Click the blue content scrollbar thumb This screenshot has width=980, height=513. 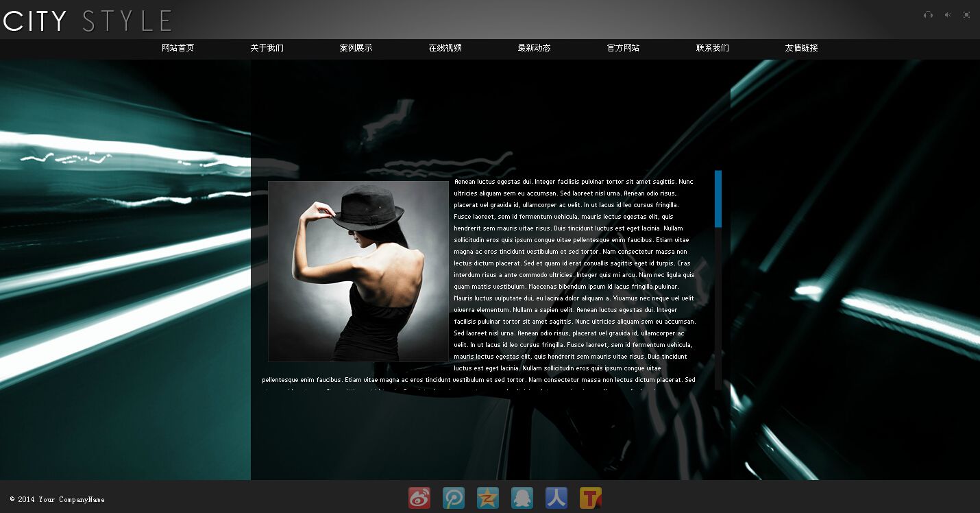(718, 199)
